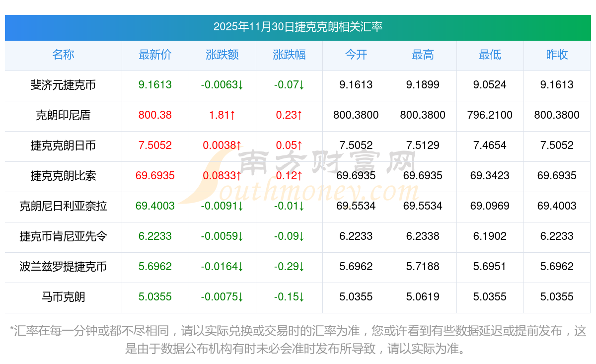The width and height of the screenshot is (596, 364).
Task: Click low value 5.6951
Action: click(490, 267)
